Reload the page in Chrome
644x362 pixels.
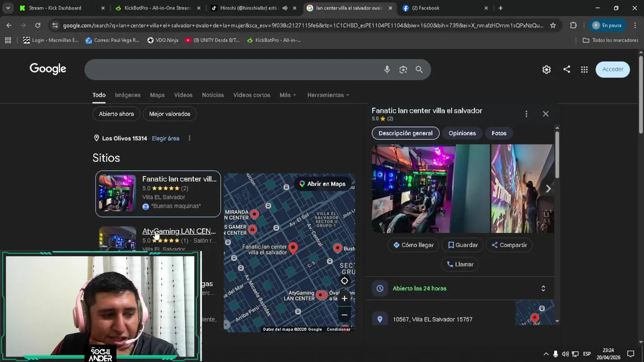point(38,25)
